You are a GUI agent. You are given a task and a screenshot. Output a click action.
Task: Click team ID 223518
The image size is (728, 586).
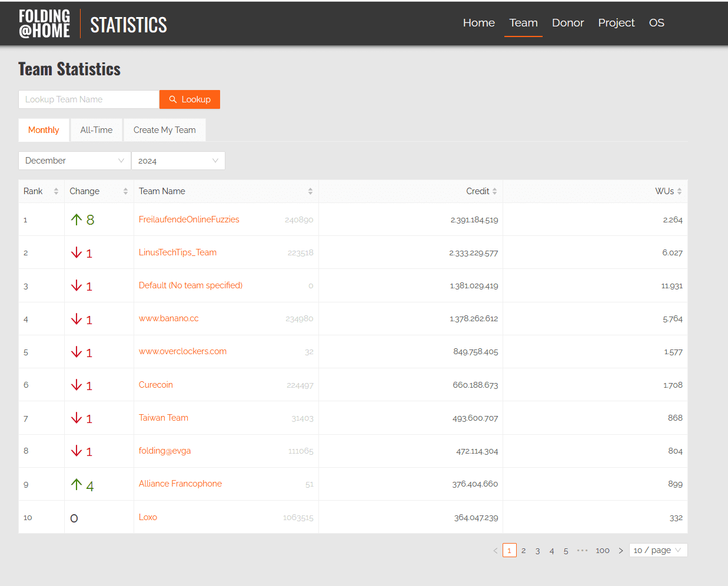[301, 253]
